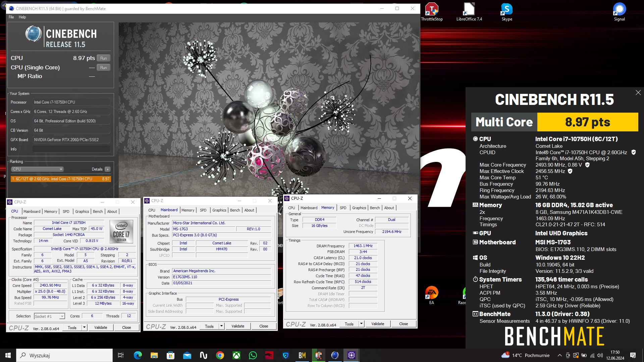
Task: Click Close in the right CPU-Z memory window
Action: point(404,324)
